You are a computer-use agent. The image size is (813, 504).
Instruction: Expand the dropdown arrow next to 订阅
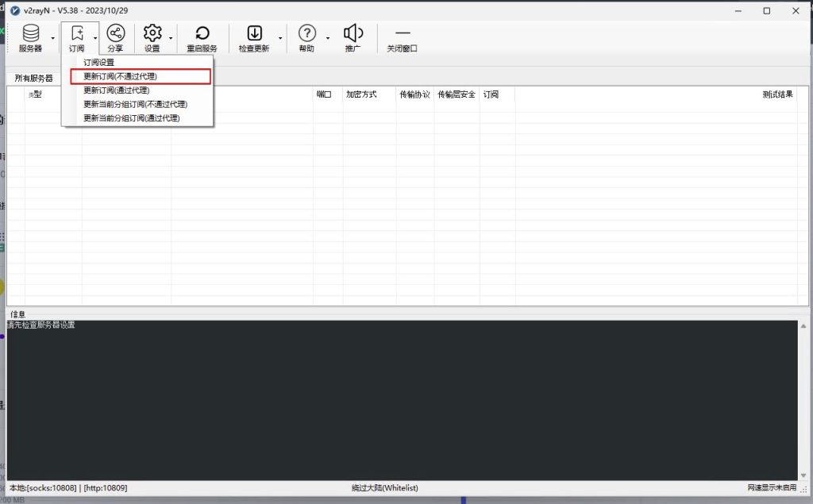[95, 38]
